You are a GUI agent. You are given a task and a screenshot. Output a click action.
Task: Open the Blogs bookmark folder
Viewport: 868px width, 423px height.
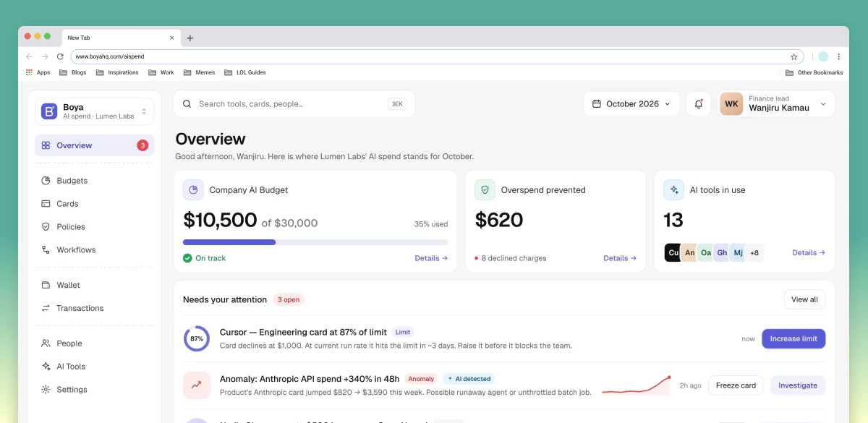73,72
